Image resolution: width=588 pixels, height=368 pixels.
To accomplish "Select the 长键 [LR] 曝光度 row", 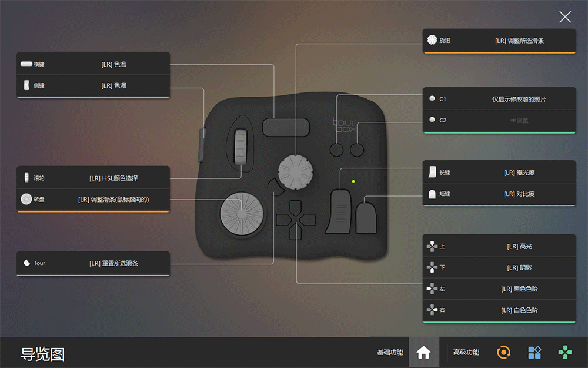I will click(499, 173).
